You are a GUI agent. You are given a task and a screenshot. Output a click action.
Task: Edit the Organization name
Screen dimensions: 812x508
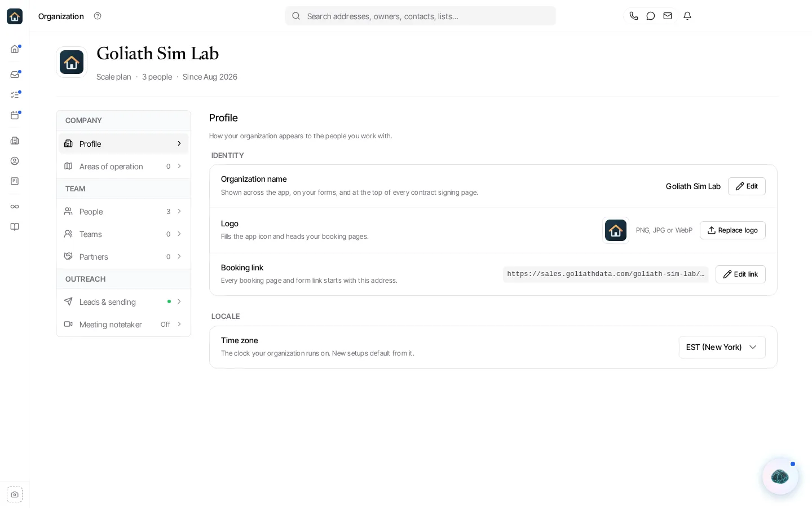pyautogui.click(x=747, y=186)
